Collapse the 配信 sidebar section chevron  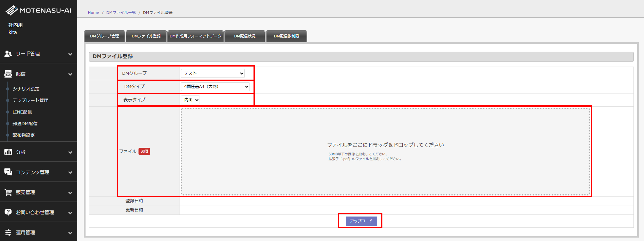coord(70,74)
